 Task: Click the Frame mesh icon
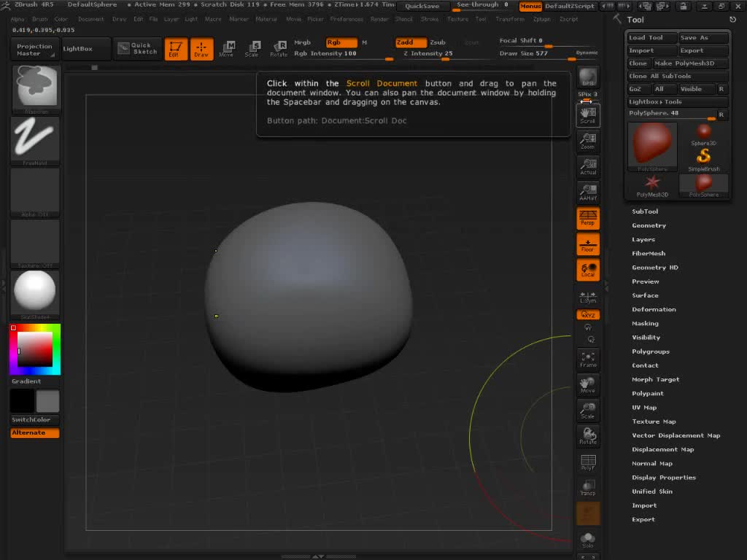588,360
